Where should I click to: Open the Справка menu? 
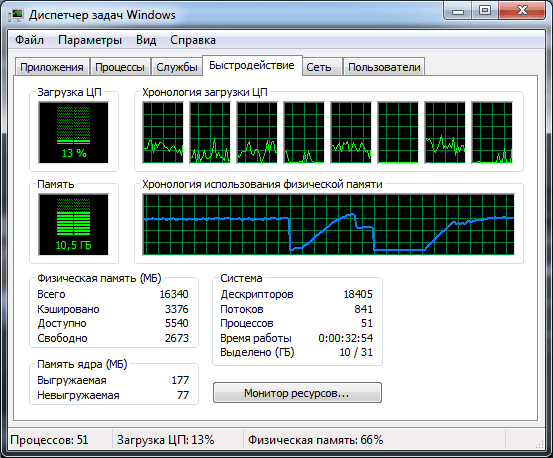[193, 40]
